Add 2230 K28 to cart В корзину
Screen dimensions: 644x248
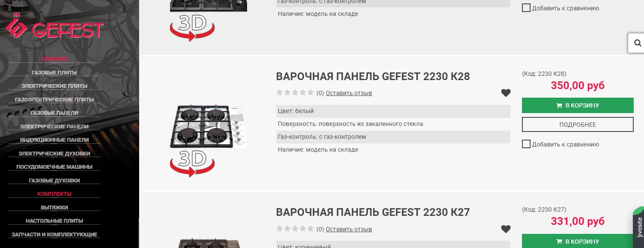click(578, 105)
